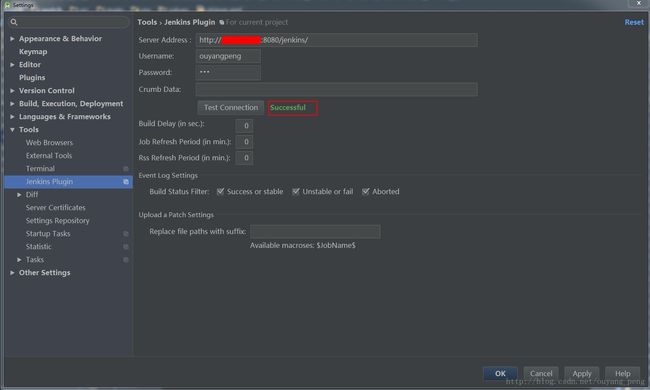This screenshot has width=650, height=390.
Task: Click the 'Event Log Settings' heading
Action: pos(168,175)
